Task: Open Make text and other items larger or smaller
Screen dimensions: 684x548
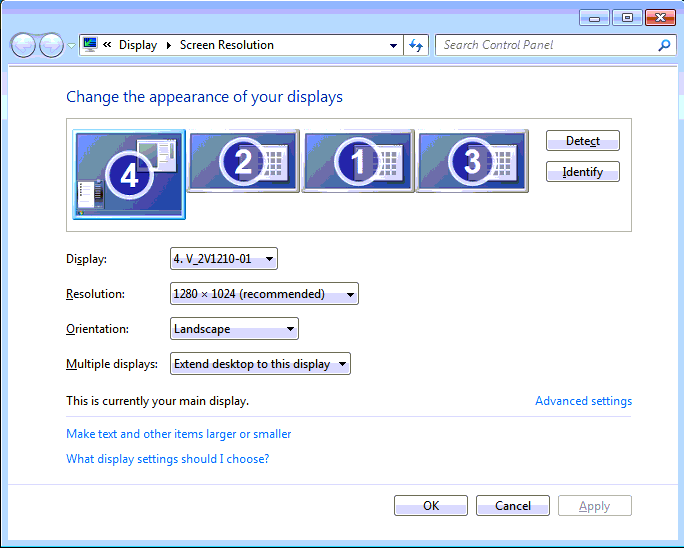Action: [x=178, y=434]
